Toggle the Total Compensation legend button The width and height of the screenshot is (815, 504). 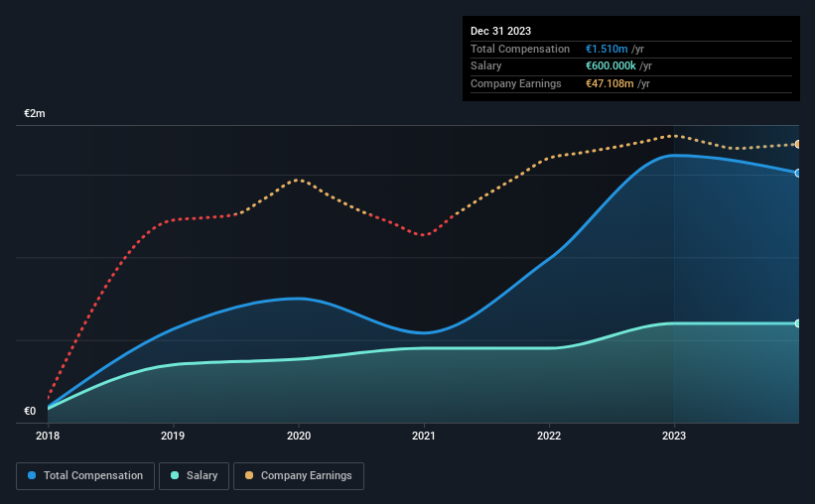[x=85, y=476]
